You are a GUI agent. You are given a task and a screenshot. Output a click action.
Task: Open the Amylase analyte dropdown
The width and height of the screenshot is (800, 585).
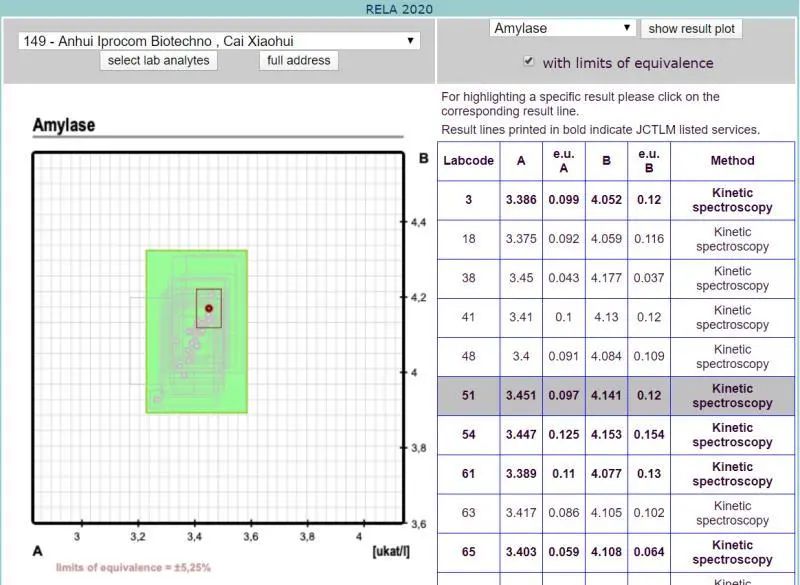click(x=562, y=28)
